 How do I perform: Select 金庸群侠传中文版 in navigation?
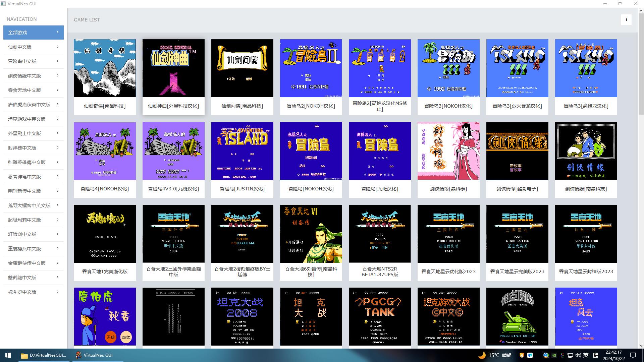[x=34, y=263]
